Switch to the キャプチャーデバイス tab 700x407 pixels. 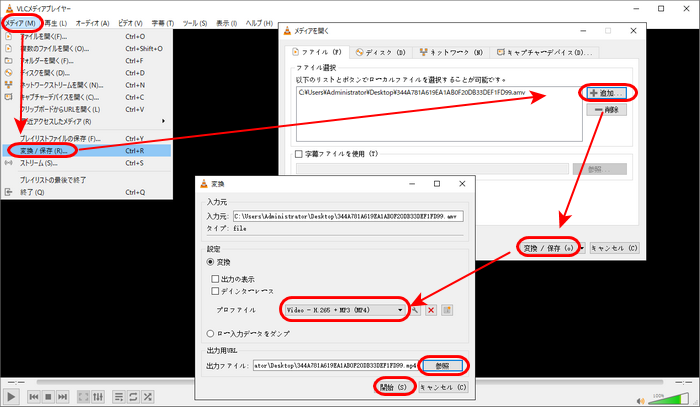545,52
